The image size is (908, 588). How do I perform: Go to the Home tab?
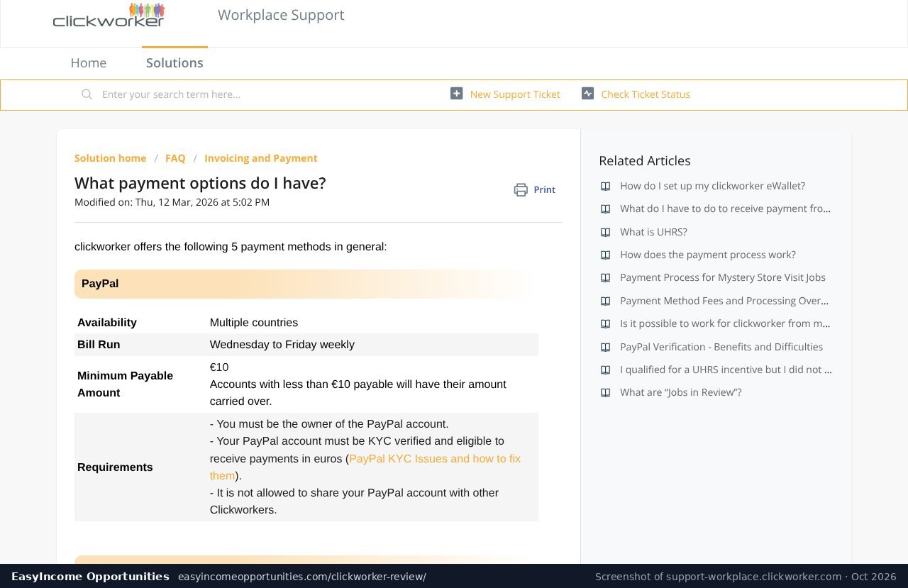[89, 63]
